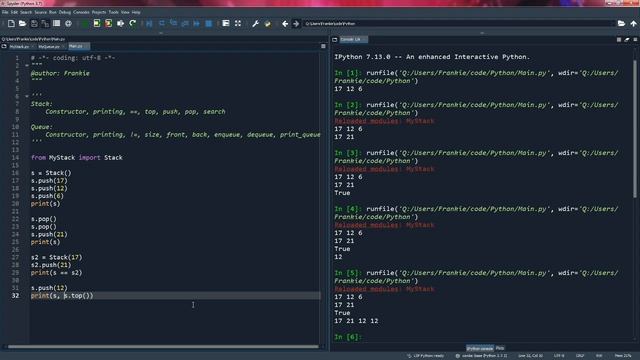Open the View menu
The width and height of the screenshot is (640, 360).
point(125,12)
